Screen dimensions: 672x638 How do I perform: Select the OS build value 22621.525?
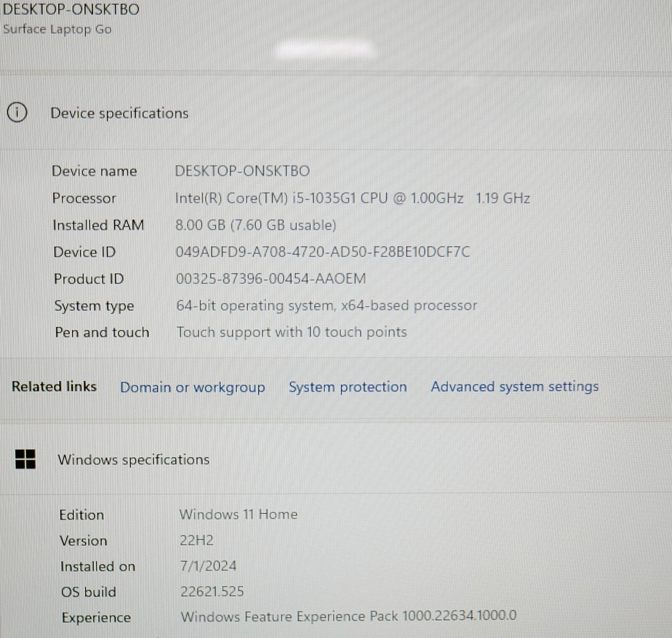pyautogui.click(x=212, y=591)
